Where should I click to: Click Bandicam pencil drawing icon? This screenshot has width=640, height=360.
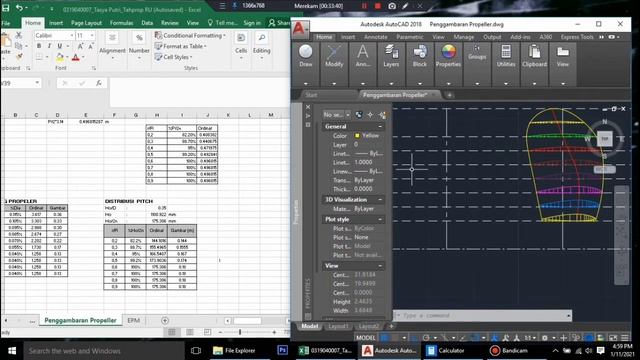(x=405, y=6)
